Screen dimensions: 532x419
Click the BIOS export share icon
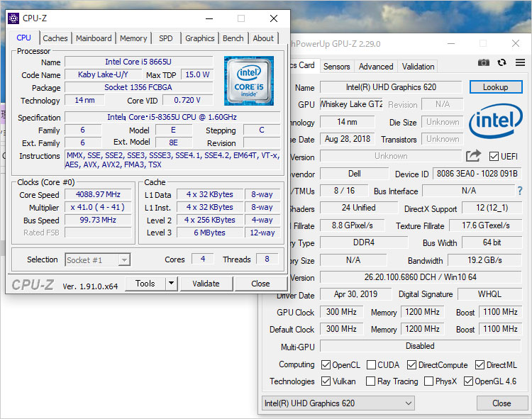pos(473,156)
